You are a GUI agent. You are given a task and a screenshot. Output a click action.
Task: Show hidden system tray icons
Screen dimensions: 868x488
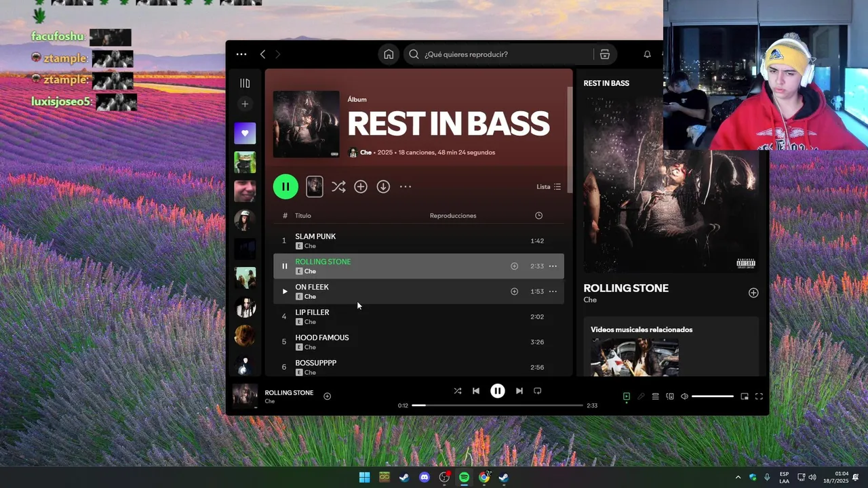(738, 477)
